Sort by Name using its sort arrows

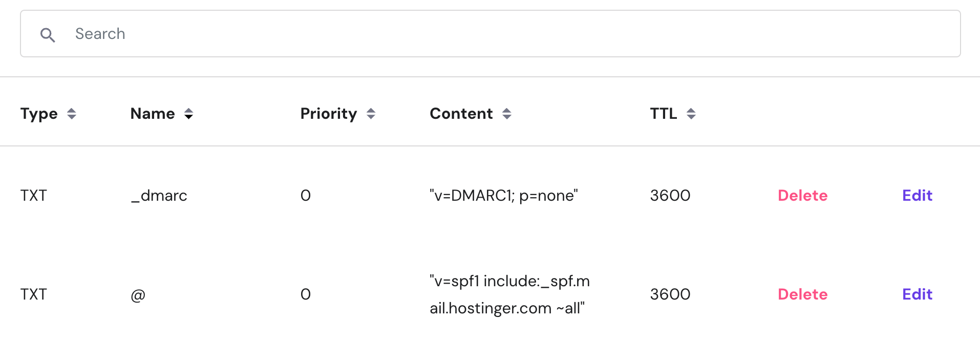[189, 114]
